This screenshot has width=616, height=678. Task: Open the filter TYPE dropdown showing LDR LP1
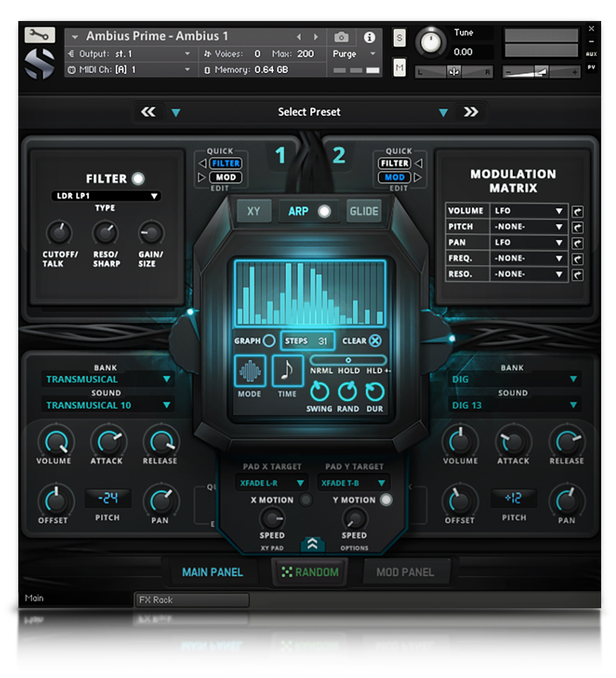click(x=106, y=196)
